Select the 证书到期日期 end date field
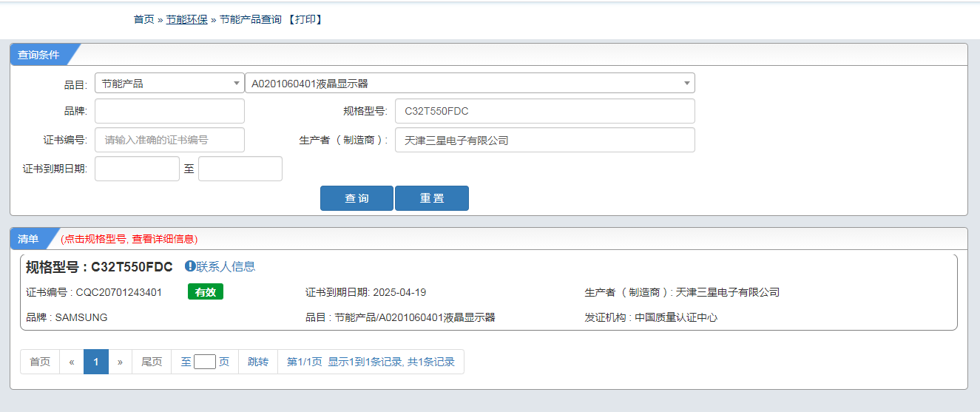980x412 pixels. click(x=240, y=169)
